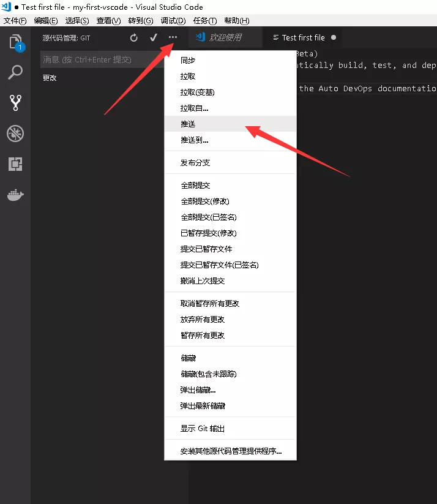437x504 pixels.
Task: Select 撤消上次提交 from the menu
Action: pos(230,281)
